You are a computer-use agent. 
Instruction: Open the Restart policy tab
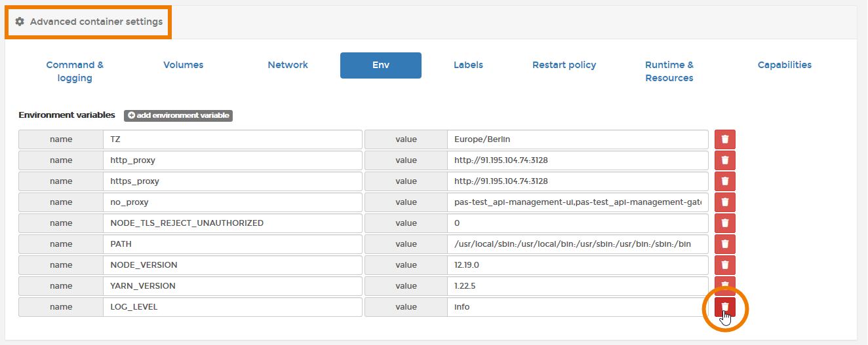tap(564, 65)
